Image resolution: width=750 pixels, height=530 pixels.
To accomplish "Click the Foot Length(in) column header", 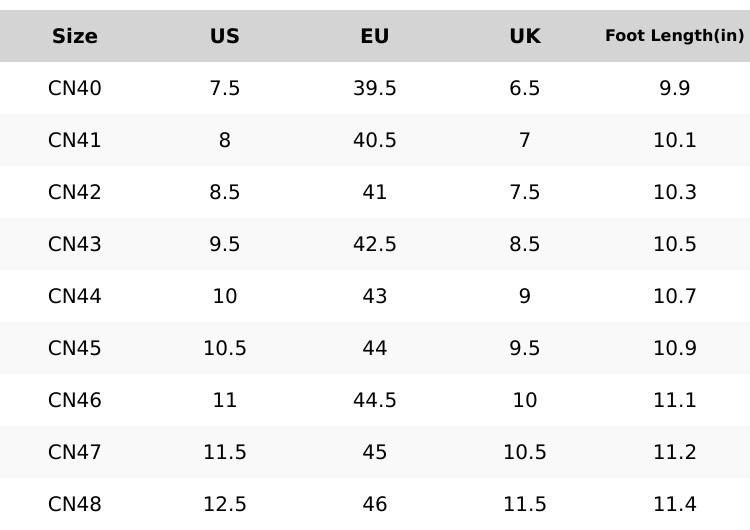I will coord(674,36).
